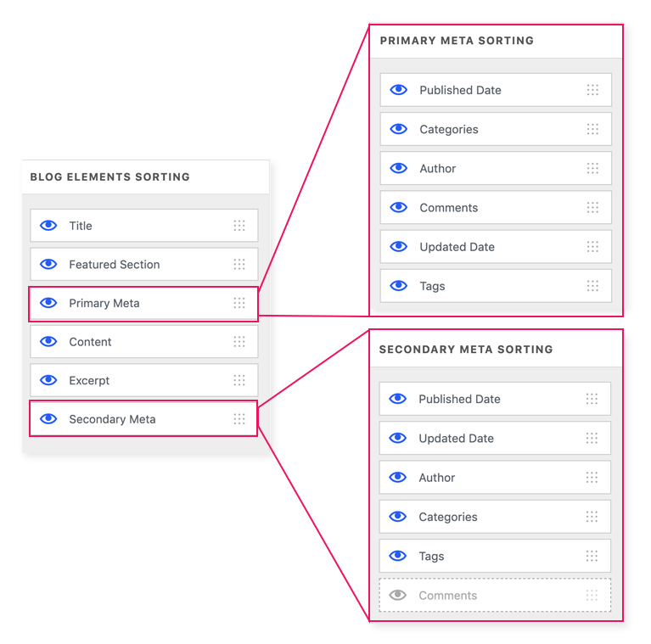Click grip icon on disabled Comments row
651x644 pixels.
[592, 595]
